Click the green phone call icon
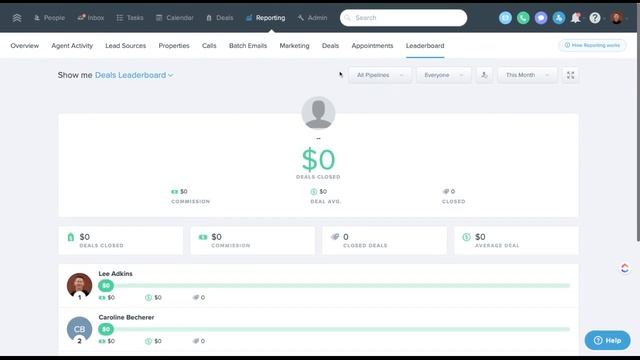This screenshot has height=360, width=640. click(523, 18)
